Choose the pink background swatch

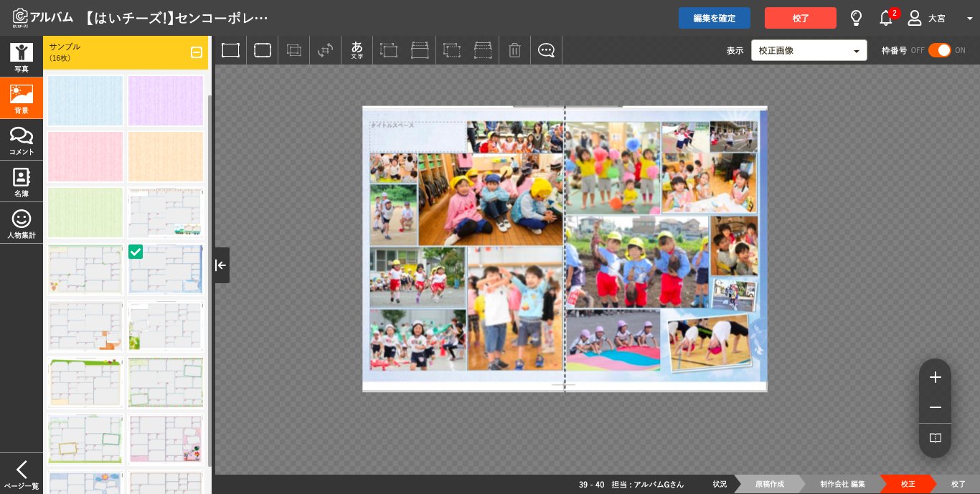tap(85, 156)
